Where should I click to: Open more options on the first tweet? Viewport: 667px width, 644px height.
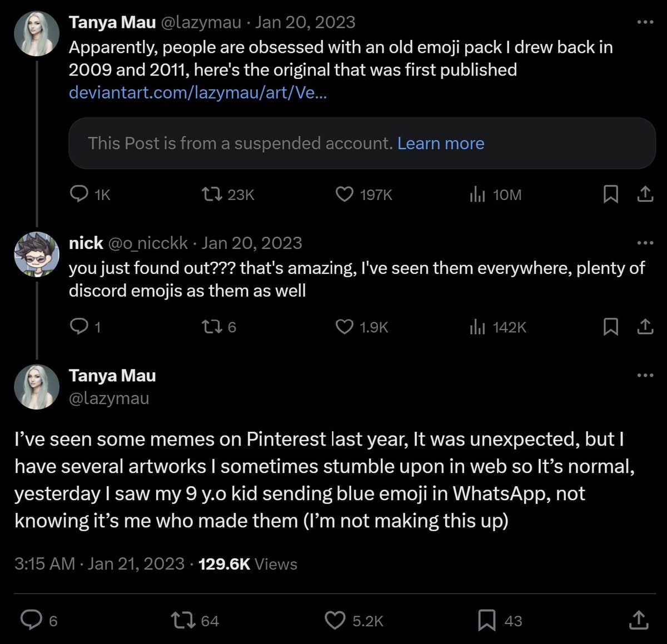[x=645, y=21]
